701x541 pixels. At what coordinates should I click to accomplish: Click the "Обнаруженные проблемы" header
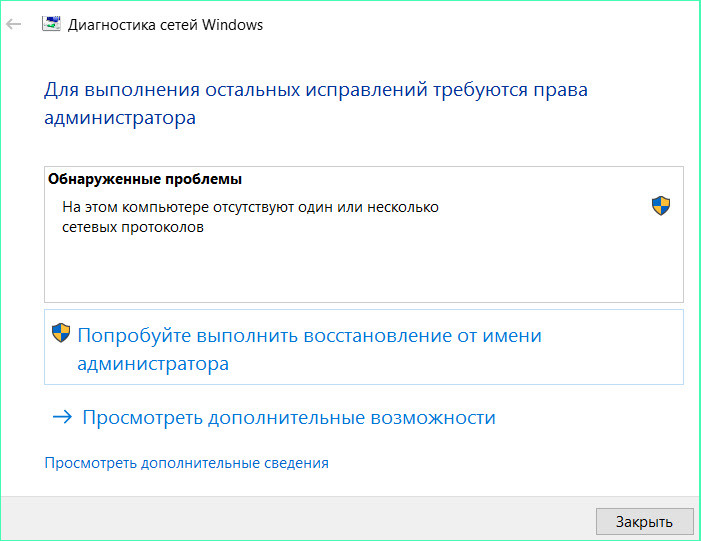[x=145, y=179]
